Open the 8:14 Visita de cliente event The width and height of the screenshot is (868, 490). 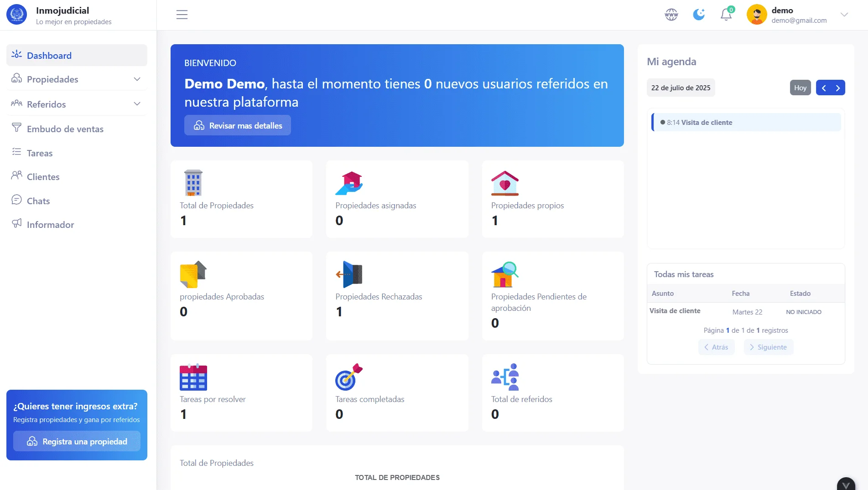746,122
